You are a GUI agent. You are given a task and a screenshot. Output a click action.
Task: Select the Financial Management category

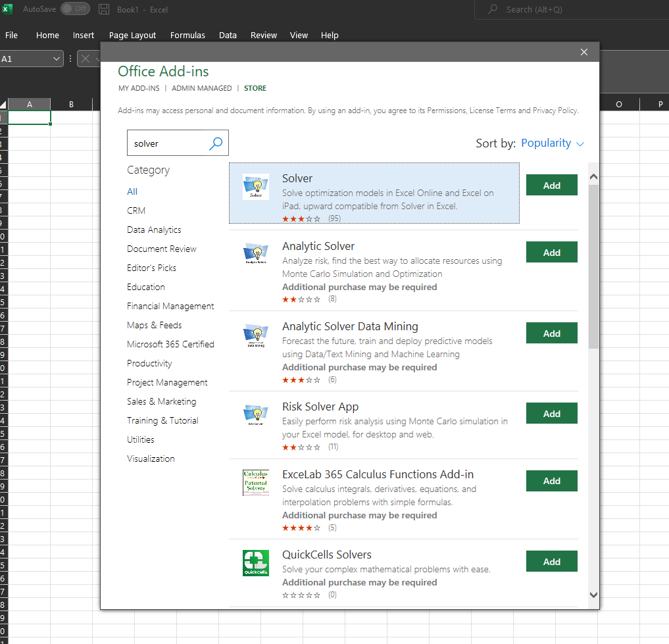170,306
